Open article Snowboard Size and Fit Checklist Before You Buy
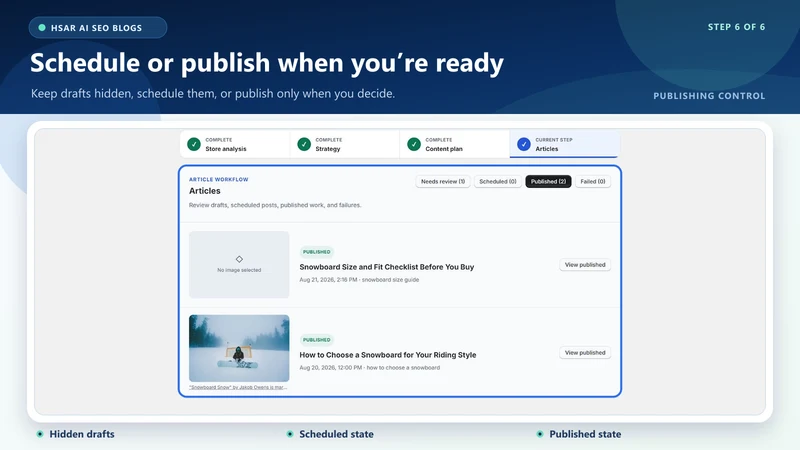 [387, 267]
